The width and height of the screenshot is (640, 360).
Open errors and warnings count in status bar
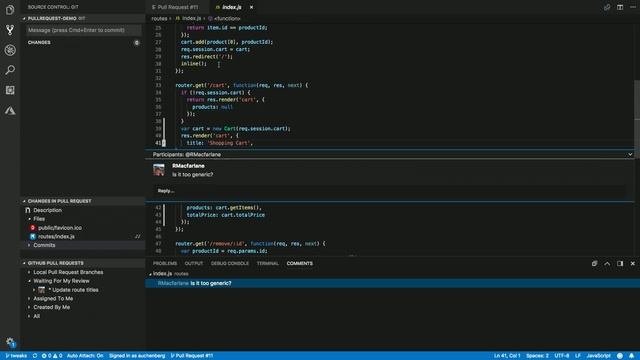coord(52,356)
